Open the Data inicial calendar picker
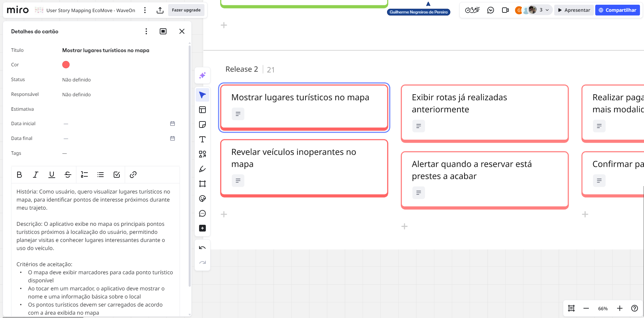Image resolution: width=644 pixels, height=318 pixels. point(173,123)
